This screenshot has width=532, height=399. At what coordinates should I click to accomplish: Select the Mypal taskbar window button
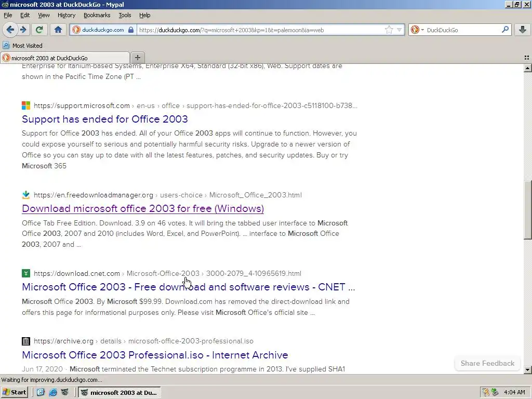(119, 393)
